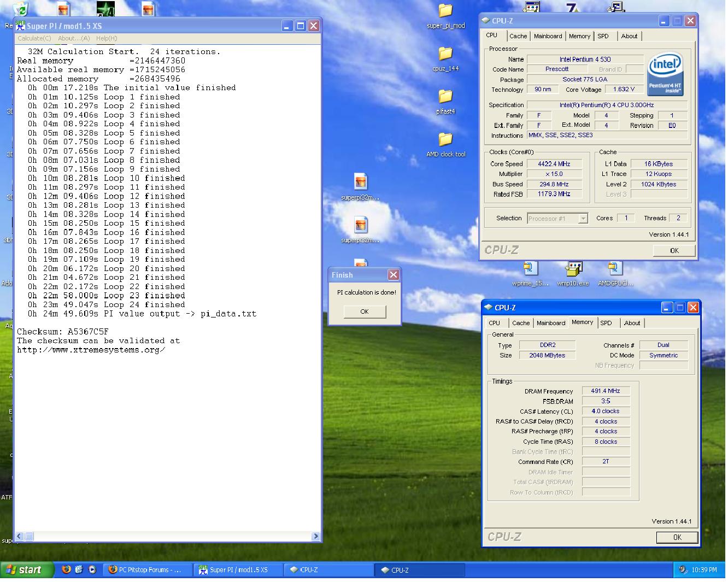Open the cpuz_144 desktop folder
Image resolution: width=728 pixels, height=582 pixels.
[x=445, y=58]
